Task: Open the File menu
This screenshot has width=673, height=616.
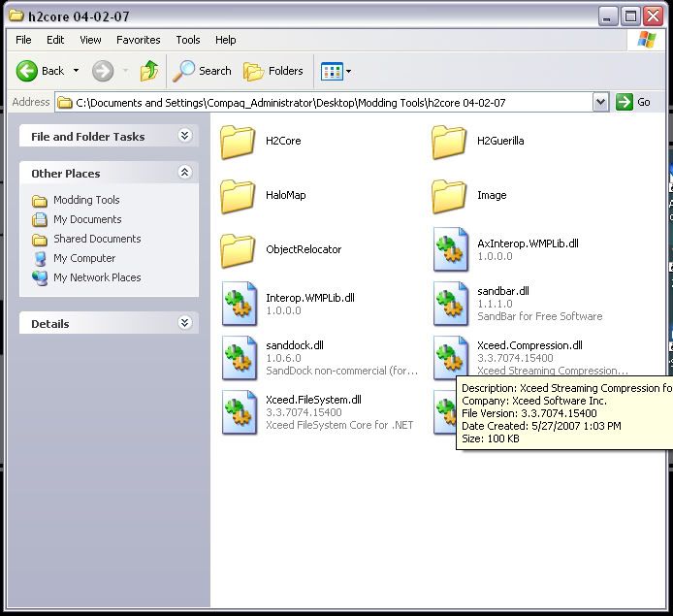Action: [23, 40]
